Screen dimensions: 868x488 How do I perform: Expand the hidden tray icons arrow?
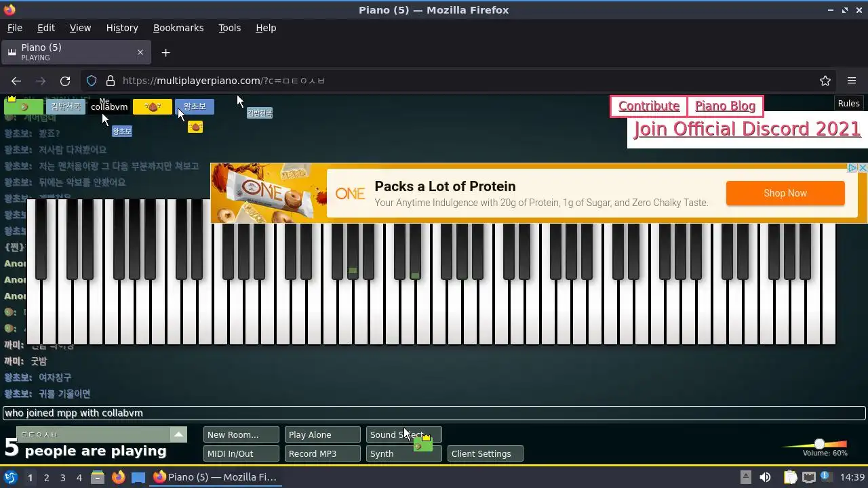click(x=745, y=477)
